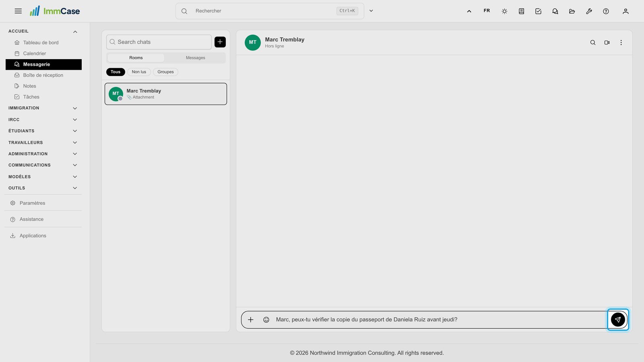Viewport: 644px width, 362px height.
Task: Toggle the light/dark theme sun icon
Action: (504, 11)
